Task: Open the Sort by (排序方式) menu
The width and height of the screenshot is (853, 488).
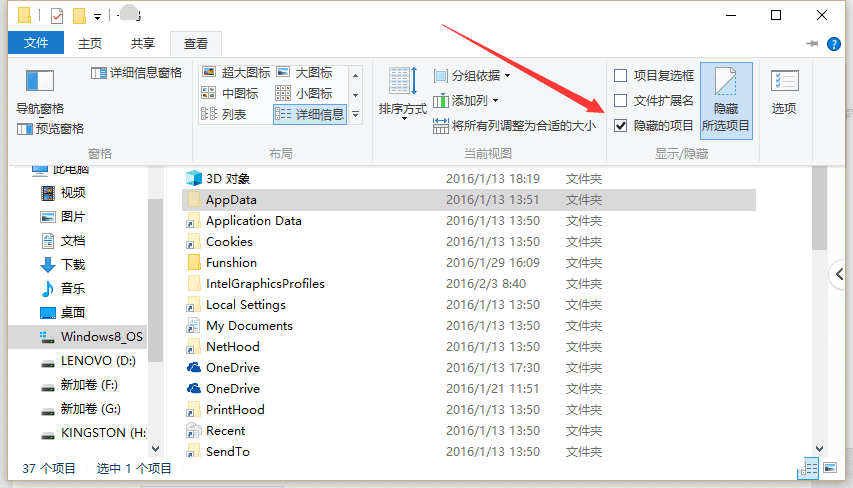Action: tap(403, 92)
